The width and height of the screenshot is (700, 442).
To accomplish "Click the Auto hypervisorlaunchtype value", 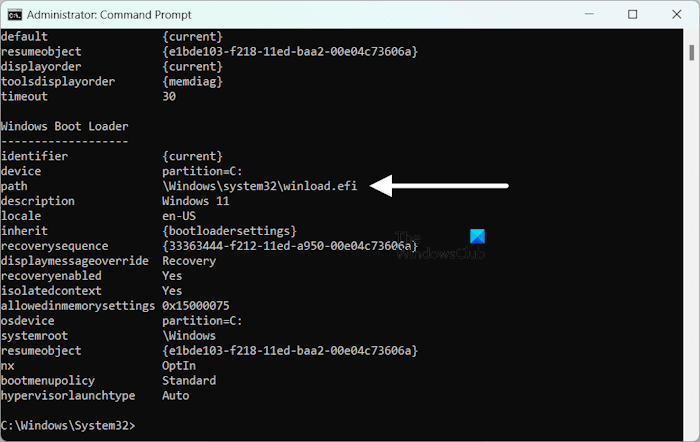I will point(175,395).
